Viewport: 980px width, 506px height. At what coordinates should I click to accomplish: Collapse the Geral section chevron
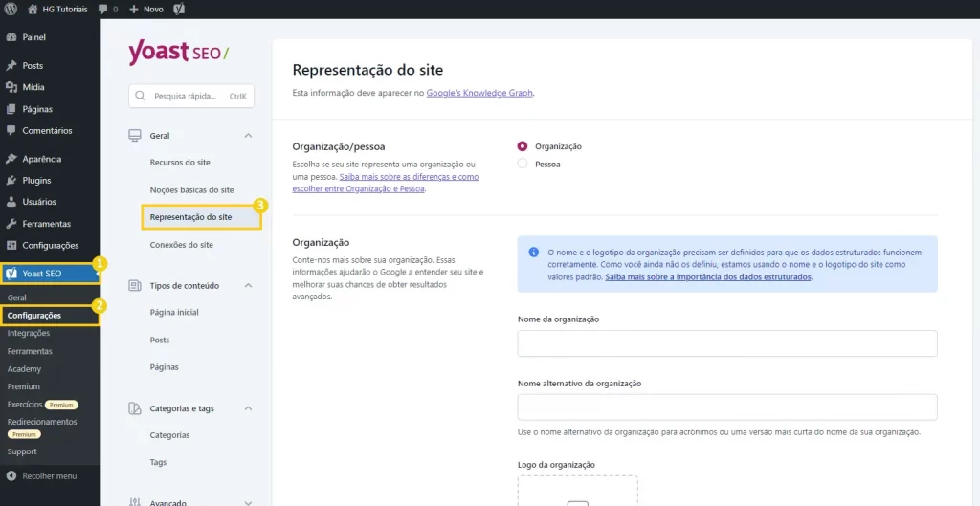coord(248,136)
